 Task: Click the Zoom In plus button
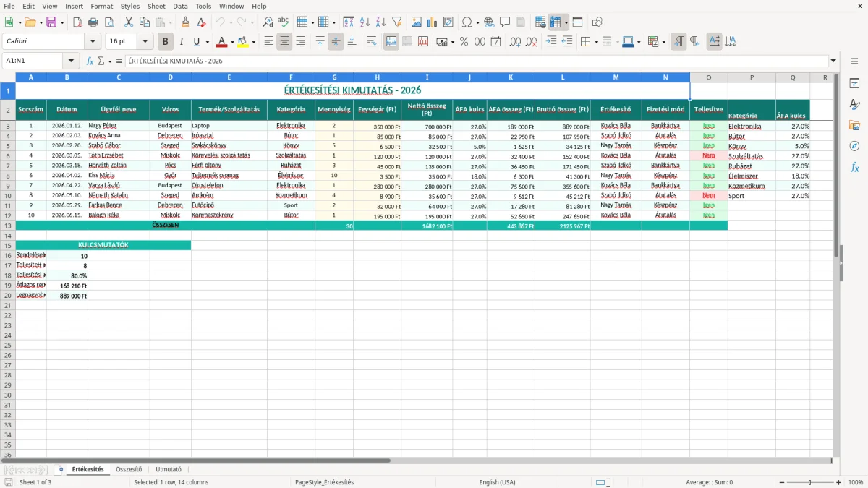[839, 482]
